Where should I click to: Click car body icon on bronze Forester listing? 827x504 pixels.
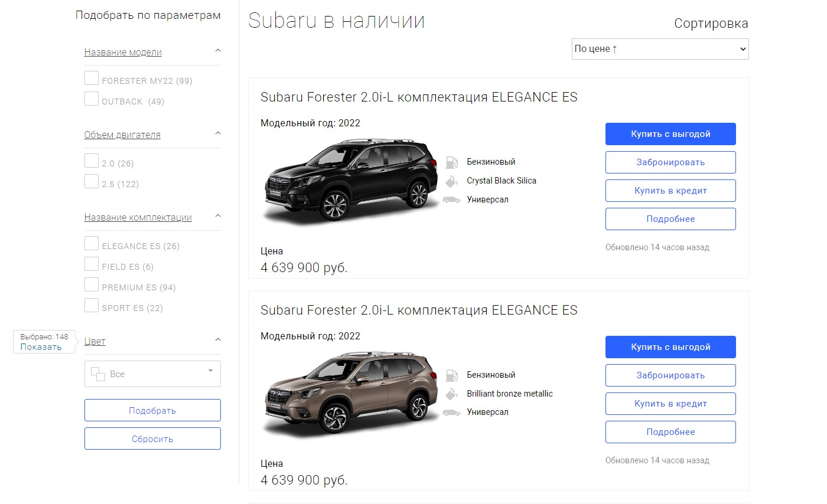pos(451,413)
